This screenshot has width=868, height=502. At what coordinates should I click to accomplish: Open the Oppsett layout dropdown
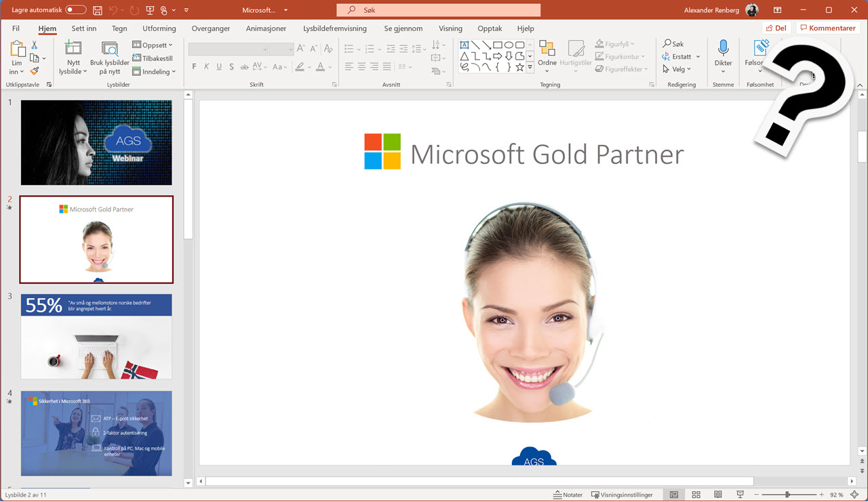(153, 45)
